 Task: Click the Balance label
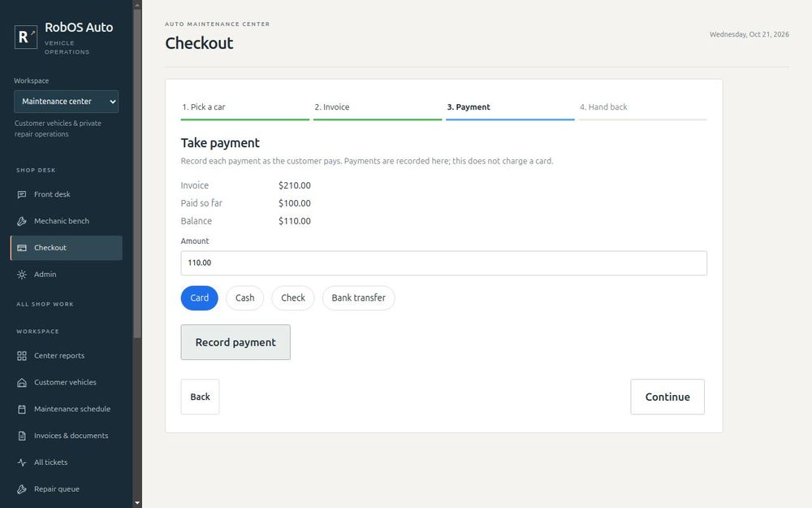tap(197, 221)
